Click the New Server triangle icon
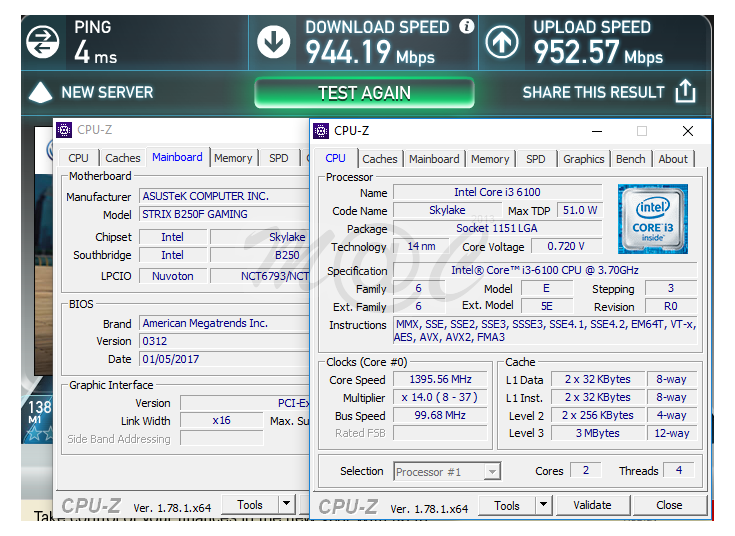The image size is (735, 536). click(x=40, y=92)
